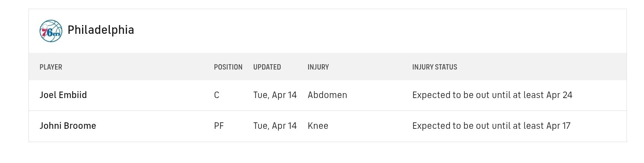Open Joel Embiid's player page

pos(63,95)
